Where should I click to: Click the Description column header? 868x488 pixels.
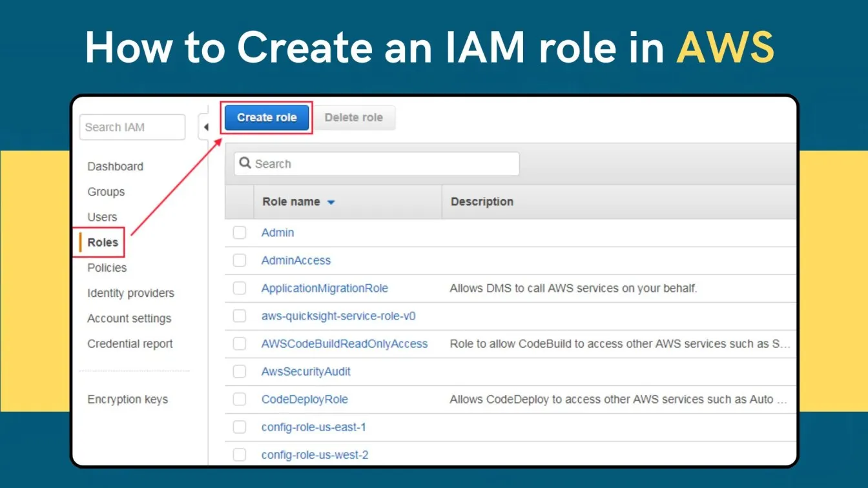click(482, 201)
